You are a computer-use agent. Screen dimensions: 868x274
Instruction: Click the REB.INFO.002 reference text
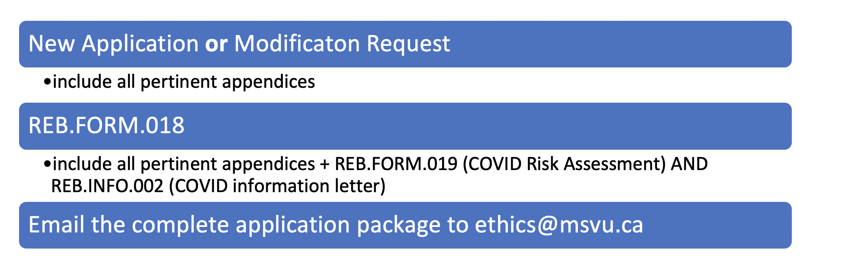(108, 186)
